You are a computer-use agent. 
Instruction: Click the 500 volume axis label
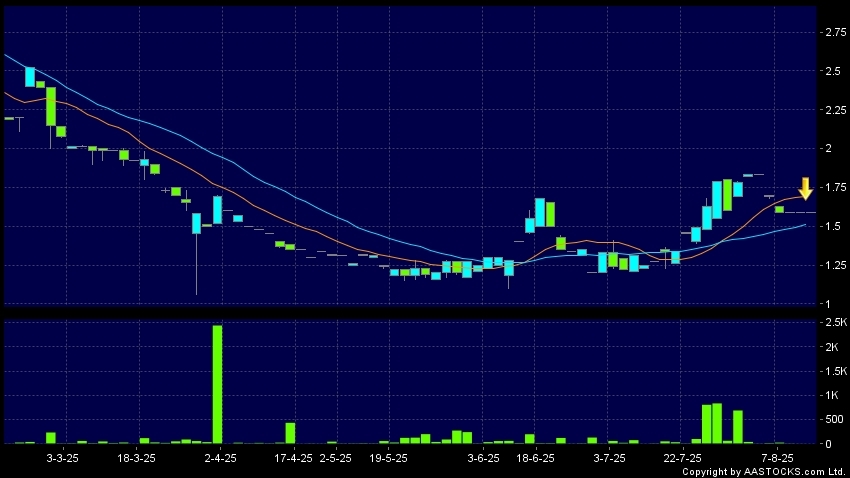(x=834, y=419)
